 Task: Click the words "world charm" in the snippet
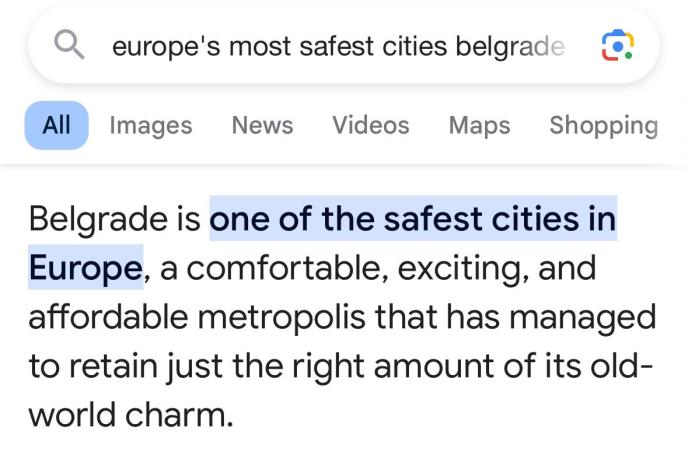130,413
